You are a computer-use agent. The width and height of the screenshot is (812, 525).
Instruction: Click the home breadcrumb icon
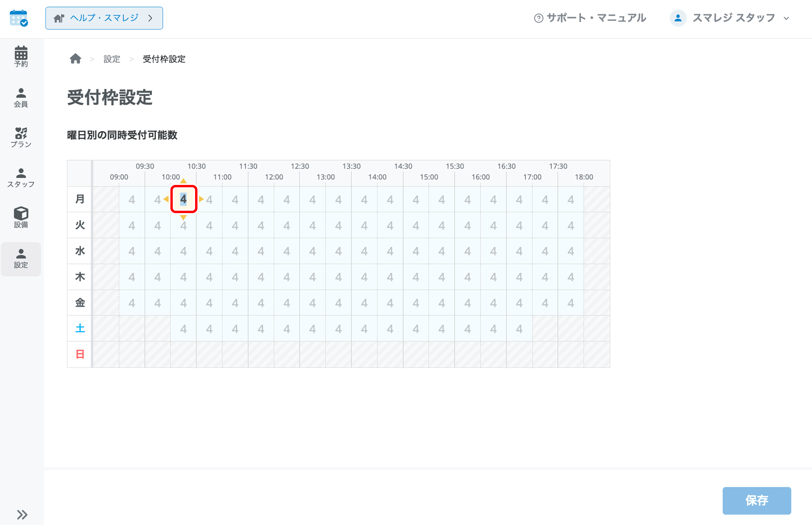coord(75,59)
